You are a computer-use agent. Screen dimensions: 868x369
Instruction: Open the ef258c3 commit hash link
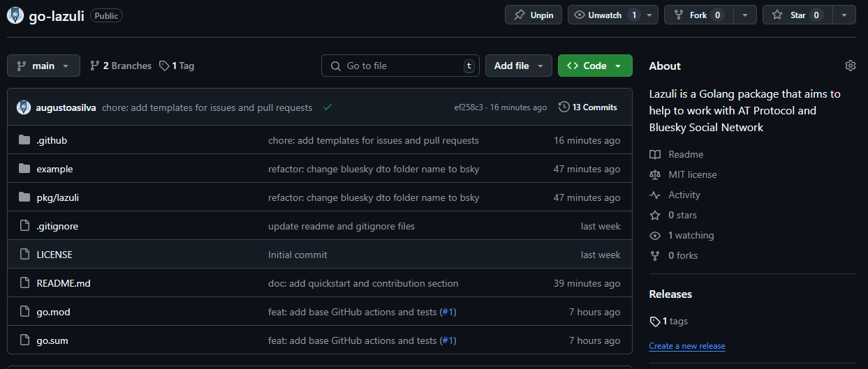pyautogui.click(x=468, y=107)
